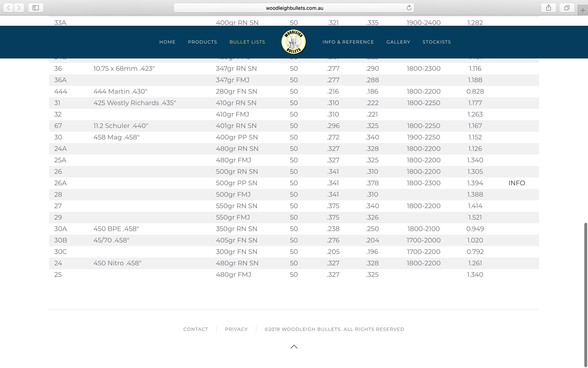Click the Woodleigh Bullets elephant logo

pos(294,42)
